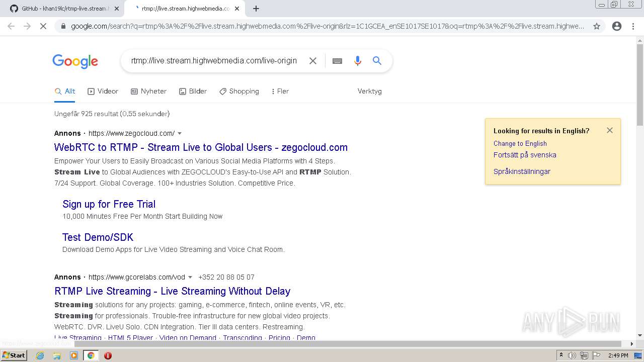Start voice search with microphone
The image size is (644, 362).
pos(358,61)
